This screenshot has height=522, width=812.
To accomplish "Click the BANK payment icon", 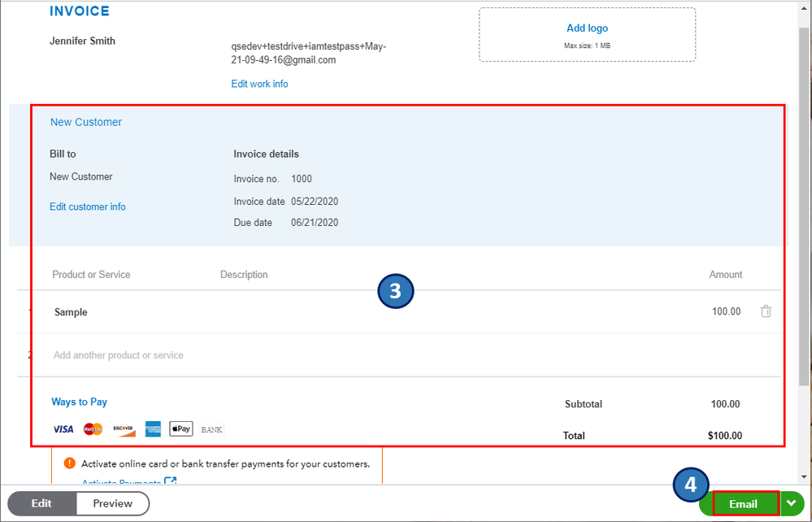I will pyautogui.click(x=211, y=429).
